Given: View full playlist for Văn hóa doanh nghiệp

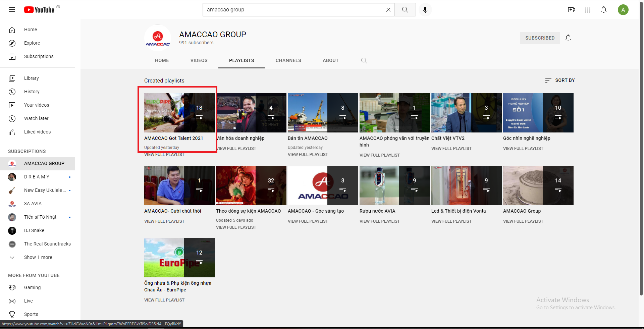Looking at the screenshot, I should coord(237,148).
